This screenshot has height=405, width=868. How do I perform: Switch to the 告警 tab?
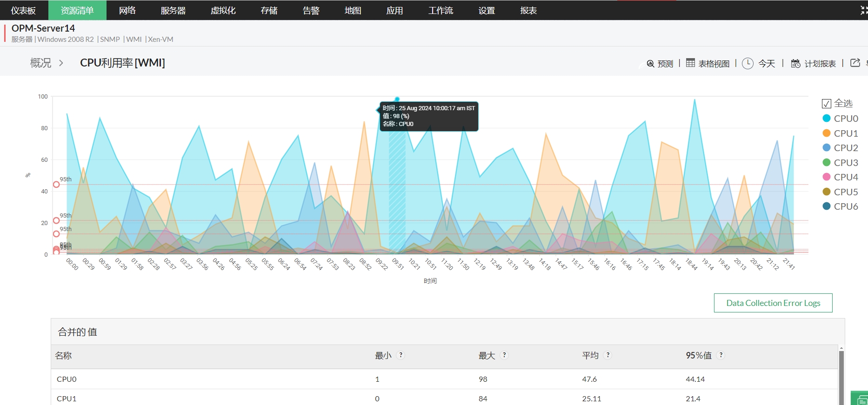311,10
